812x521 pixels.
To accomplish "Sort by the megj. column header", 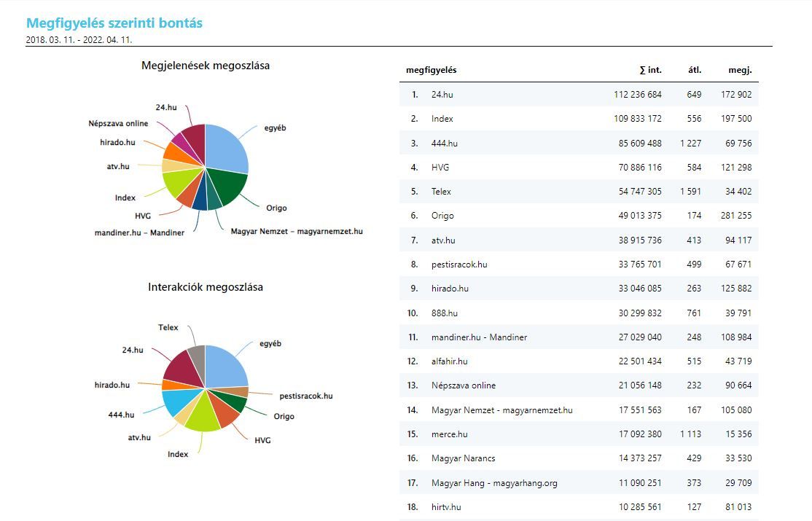I will click(x=740, y=70).
